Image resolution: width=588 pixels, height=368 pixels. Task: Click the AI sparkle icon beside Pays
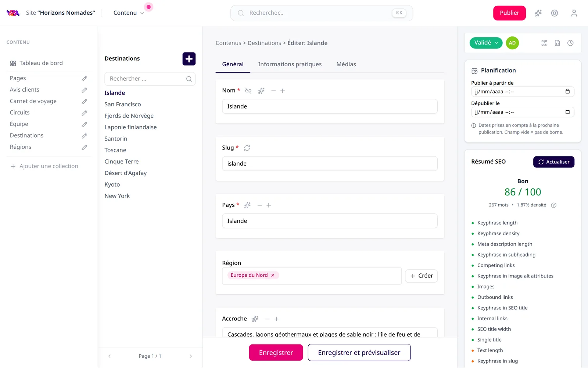247,205
